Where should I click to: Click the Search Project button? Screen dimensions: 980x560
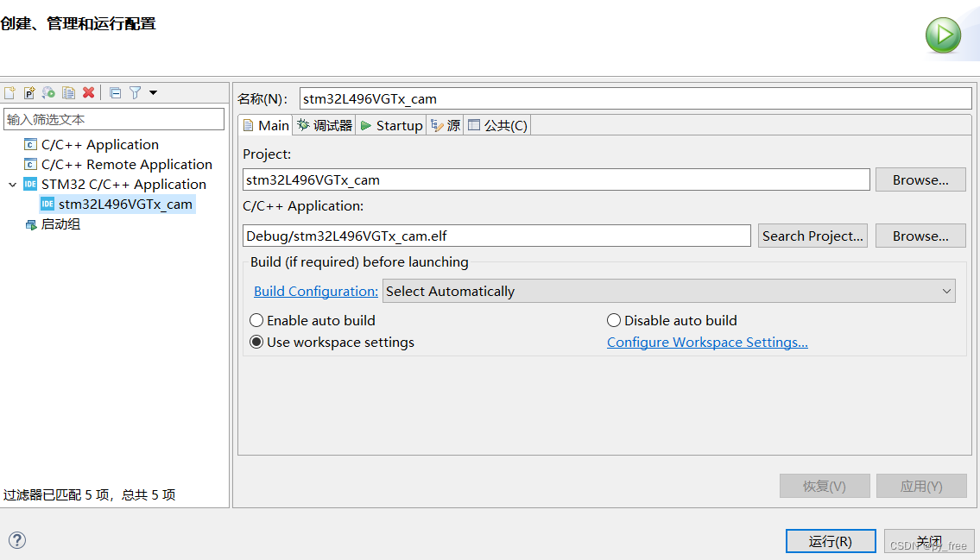pyautogui.click(x=812, y=236)
